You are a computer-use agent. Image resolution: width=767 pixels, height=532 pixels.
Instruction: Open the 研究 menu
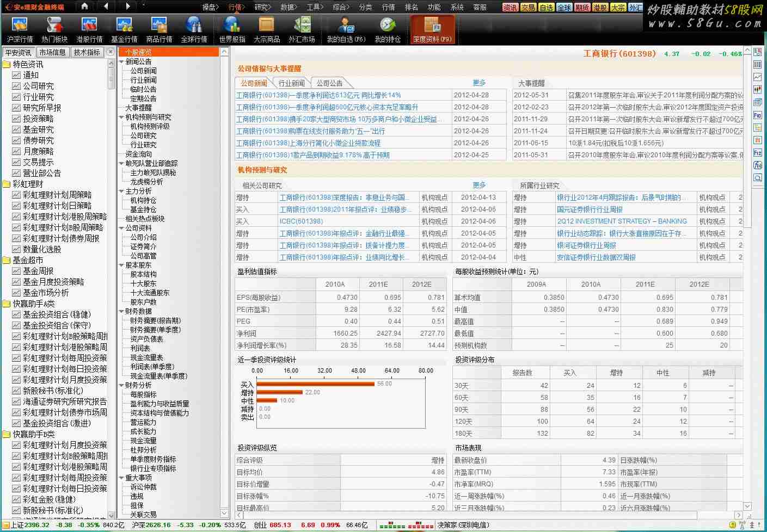[262, 7]
